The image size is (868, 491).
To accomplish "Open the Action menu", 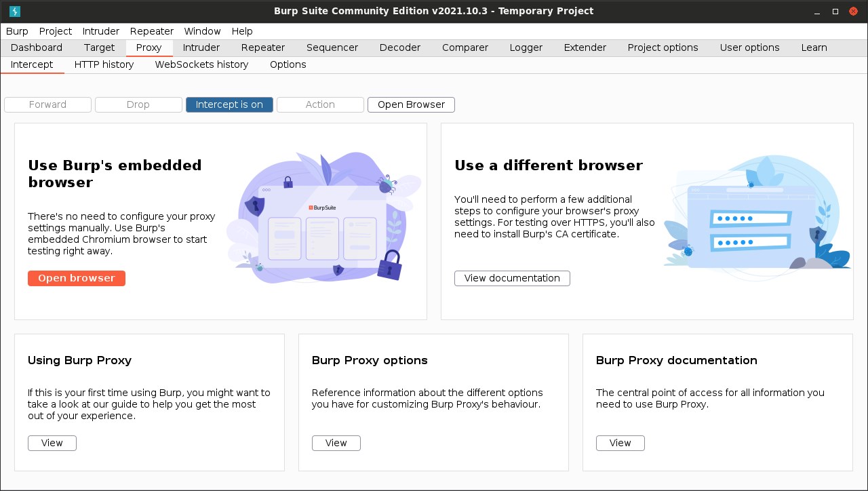I will point(320,104).
